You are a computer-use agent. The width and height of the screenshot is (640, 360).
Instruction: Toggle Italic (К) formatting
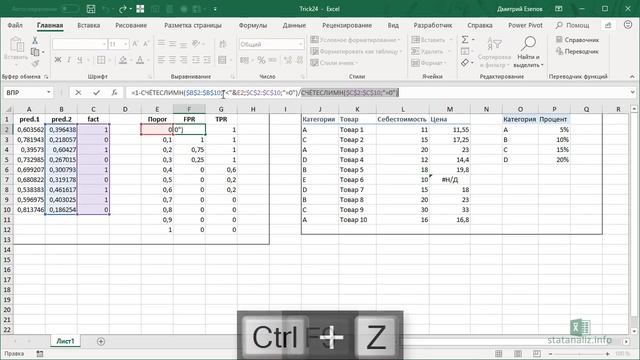pyautogui.click(x=69, y=60)
